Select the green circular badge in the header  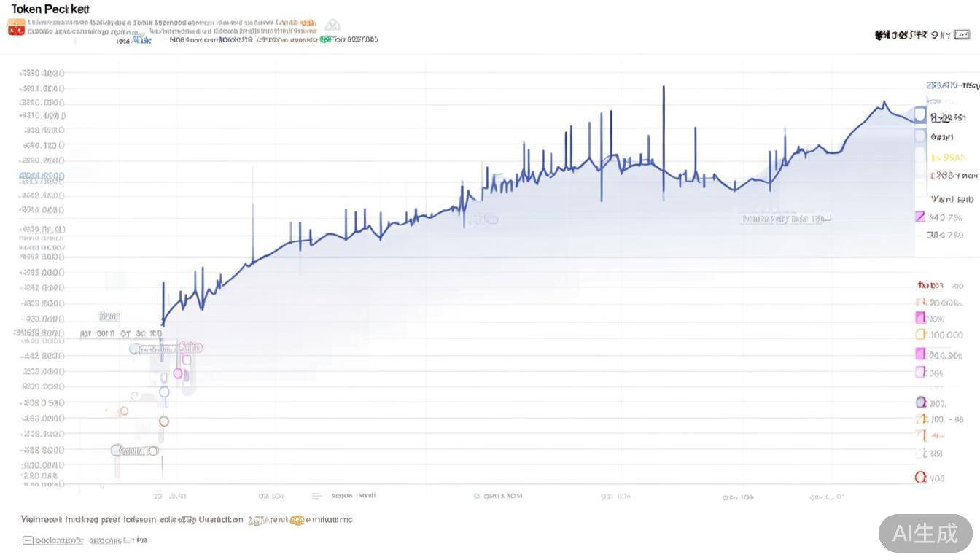(325, 38)
